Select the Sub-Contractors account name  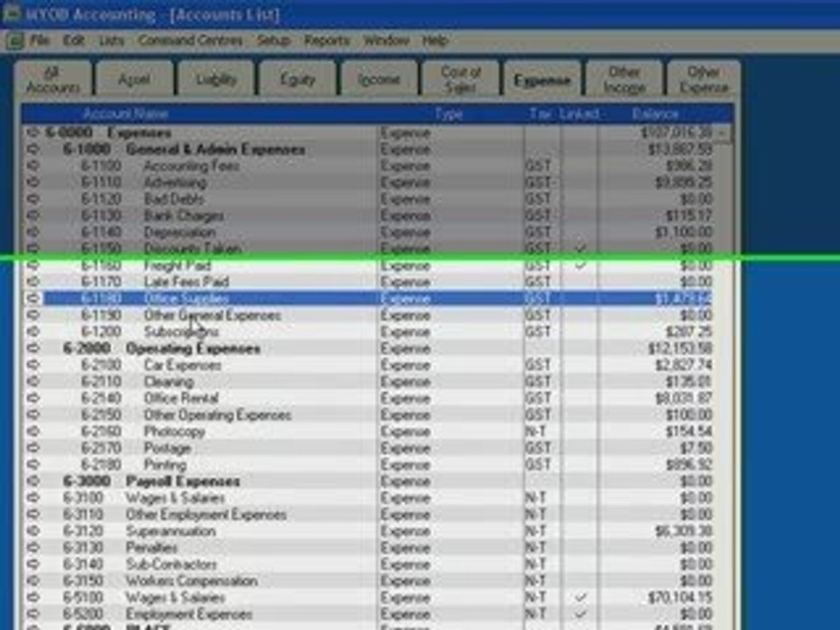pyautogui.click(x=171, y=564)
